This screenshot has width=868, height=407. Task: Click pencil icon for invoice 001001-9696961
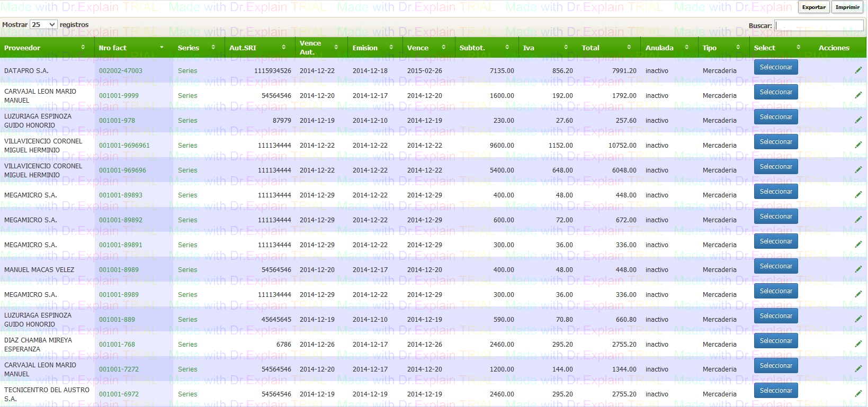point(858,145)
